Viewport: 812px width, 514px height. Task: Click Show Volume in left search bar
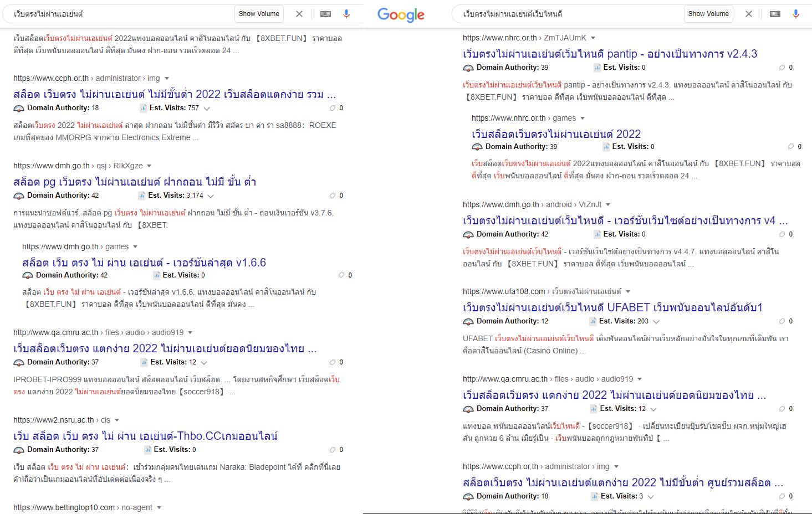click(259, 14)
